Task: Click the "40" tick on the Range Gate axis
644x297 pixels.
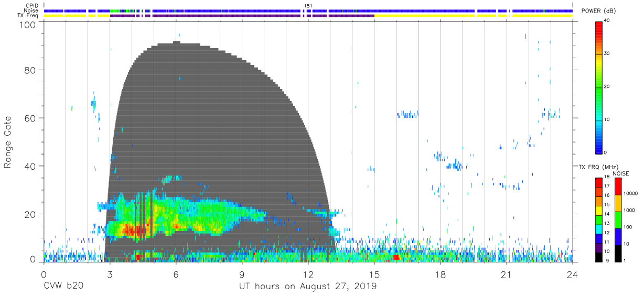Action: tap(31, 166)
